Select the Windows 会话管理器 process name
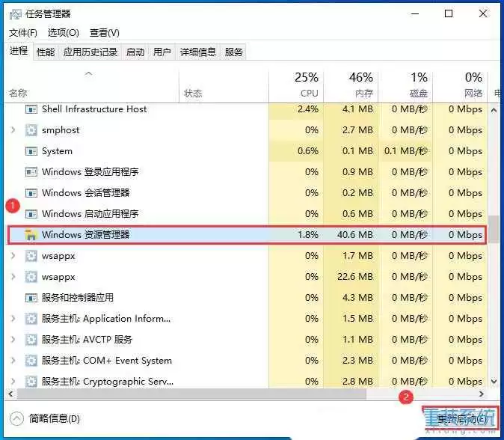The image size is (504, 440). pyautogui.click(x=86, y=192)
